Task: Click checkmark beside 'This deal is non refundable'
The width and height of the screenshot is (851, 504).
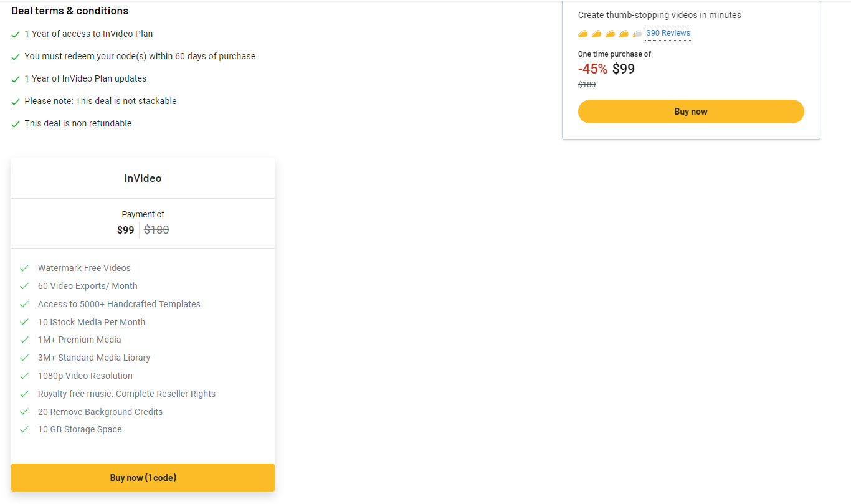Action: (16, 124)
